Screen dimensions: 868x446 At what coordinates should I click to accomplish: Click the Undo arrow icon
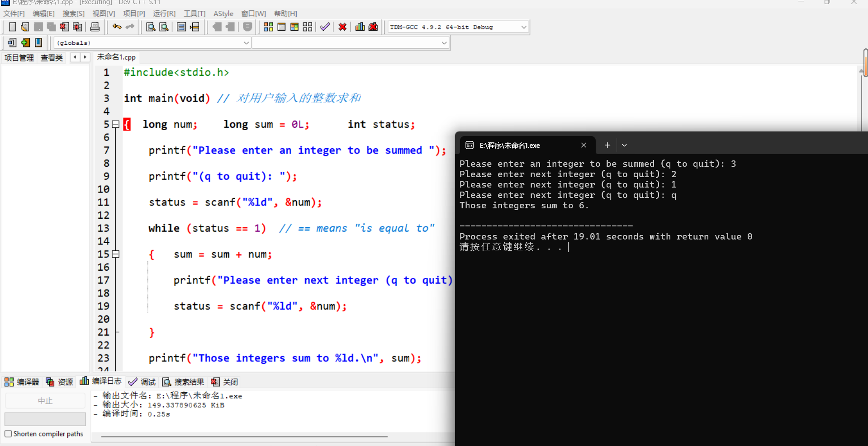click(x=117, y=27)
